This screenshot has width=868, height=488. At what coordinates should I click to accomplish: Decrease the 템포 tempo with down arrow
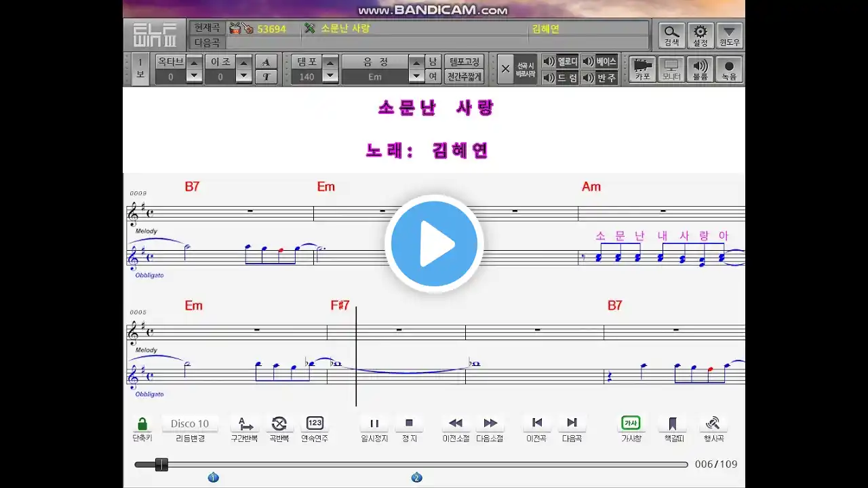point(330,76)
